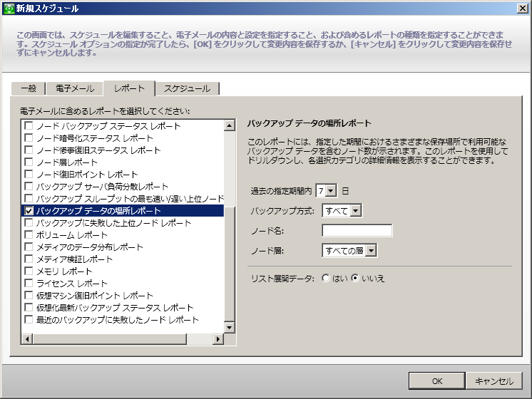The width and height of the screenshot is (532, 399).
Task: Open the ノード層 dropdown
Action: click(x=371, y=251)
